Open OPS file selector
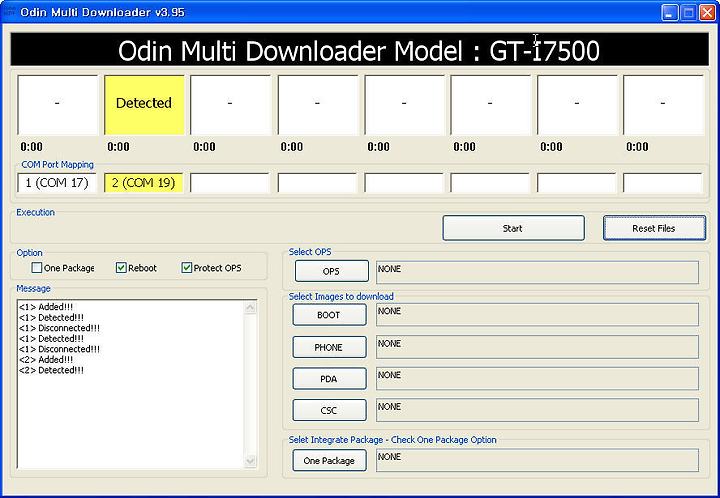The width and height of the screenshot is (720, 498). 332,271
